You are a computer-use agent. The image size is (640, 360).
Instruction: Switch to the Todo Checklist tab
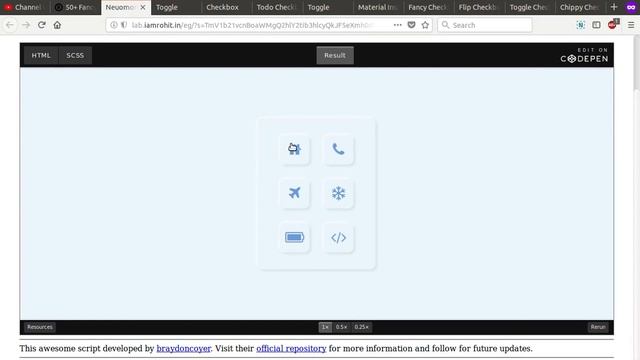[x=277, y=7]
